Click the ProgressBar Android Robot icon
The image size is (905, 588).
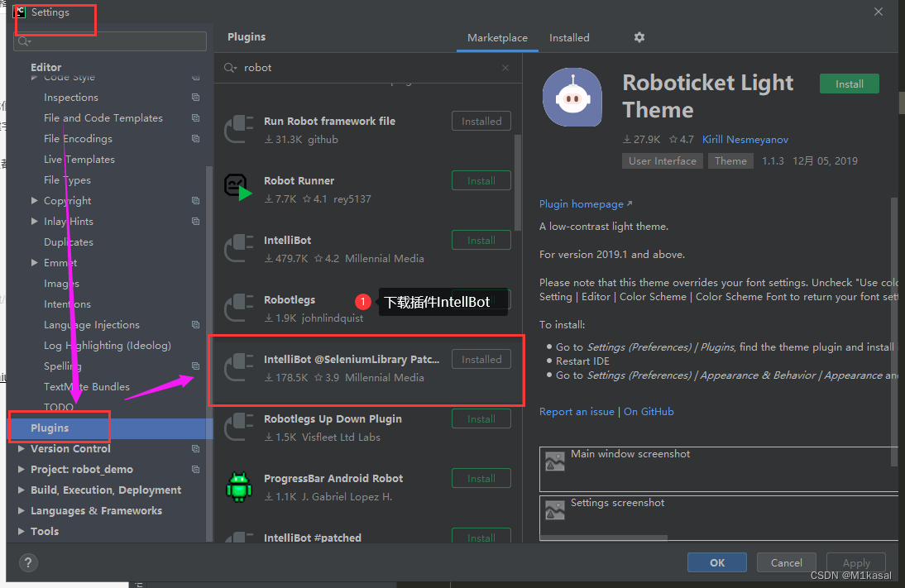[238, 486]
